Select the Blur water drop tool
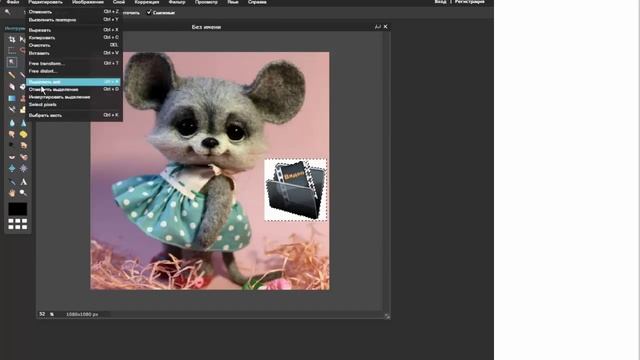 click(x=12, y=123)
